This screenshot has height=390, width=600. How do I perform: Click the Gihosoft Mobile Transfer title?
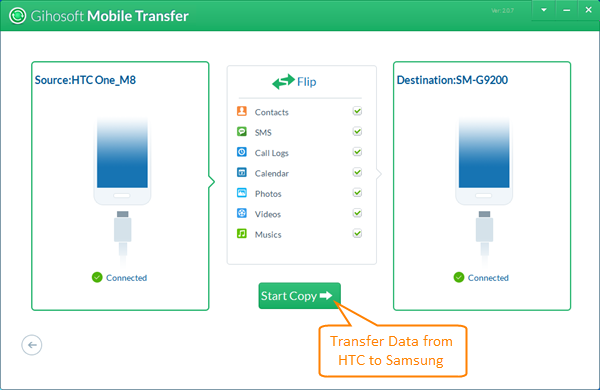click(109, 16)
